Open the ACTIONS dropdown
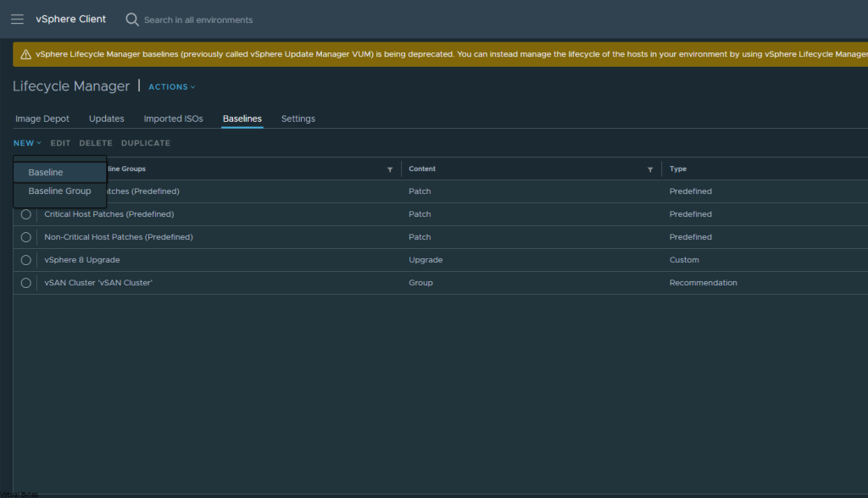 point(171,87)
